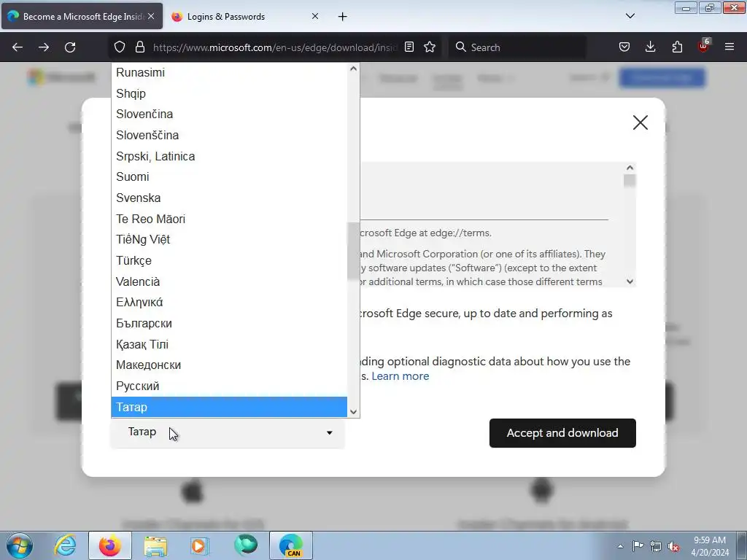Image resolution: width=747 pixels, height=560 pixels.
Task: Select Te Reo Māori language option
Action: click(229, 219)
